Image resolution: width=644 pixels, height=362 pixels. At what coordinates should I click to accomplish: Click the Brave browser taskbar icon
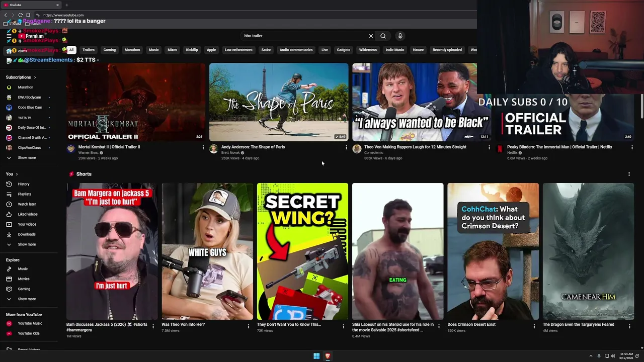pyautogui.click(x=328, y=356)
